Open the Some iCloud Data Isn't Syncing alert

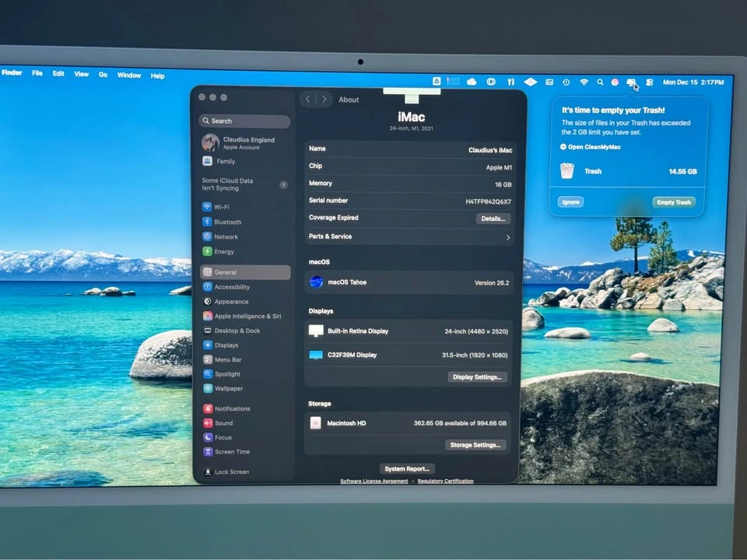[x=244, y=184]
